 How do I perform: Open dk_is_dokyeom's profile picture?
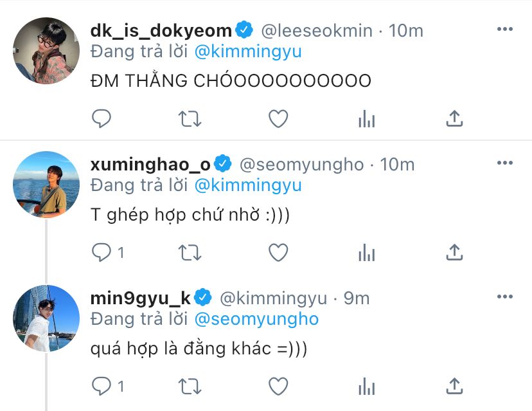pos(46,51)
